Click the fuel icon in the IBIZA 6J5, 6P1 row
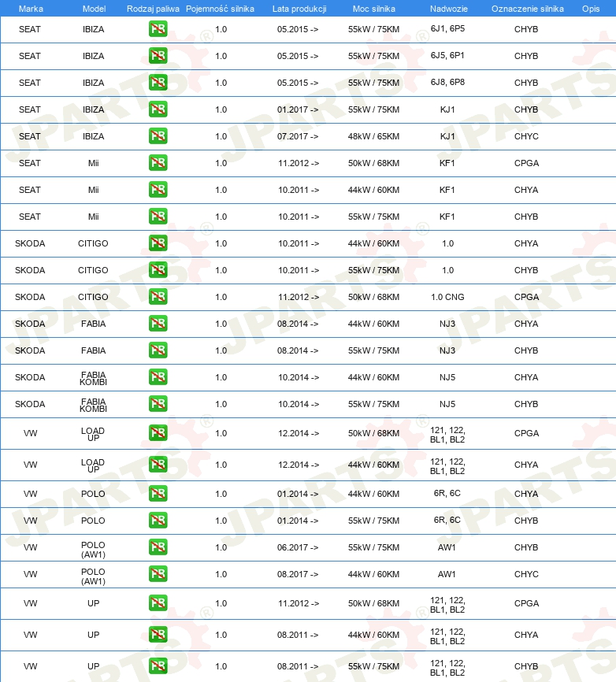 coord(158,56)
